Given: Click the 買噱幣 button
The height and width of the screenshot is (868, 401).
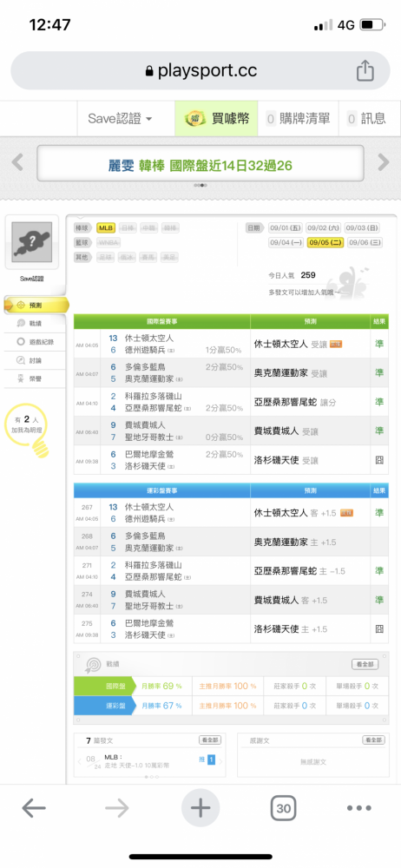Looking at the screenshot, I should 216,118.
